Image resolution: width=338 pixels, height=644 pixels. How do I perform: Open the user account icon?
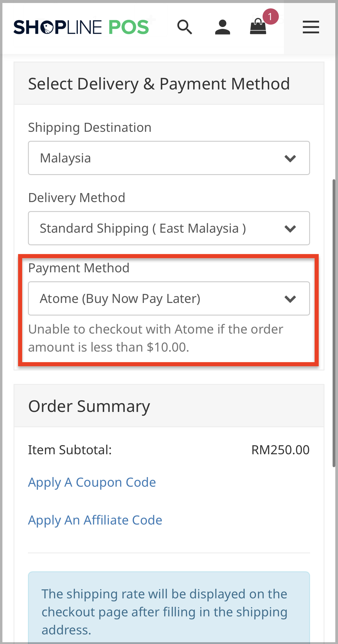point(222,27)
